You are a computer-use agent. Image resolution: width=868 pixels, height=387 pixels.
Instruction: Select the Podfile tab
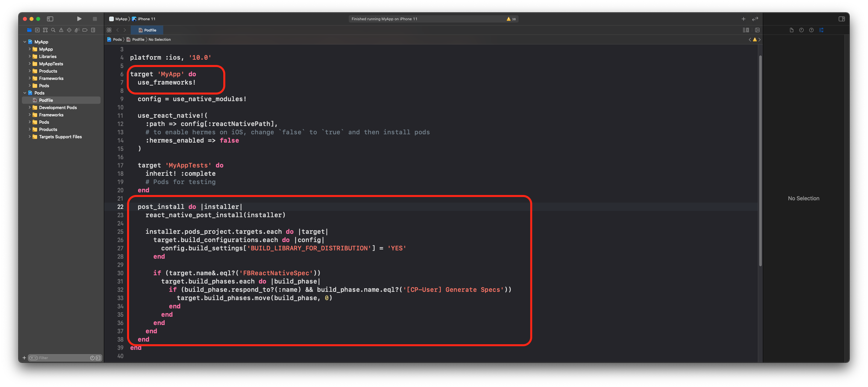point(147,30)
